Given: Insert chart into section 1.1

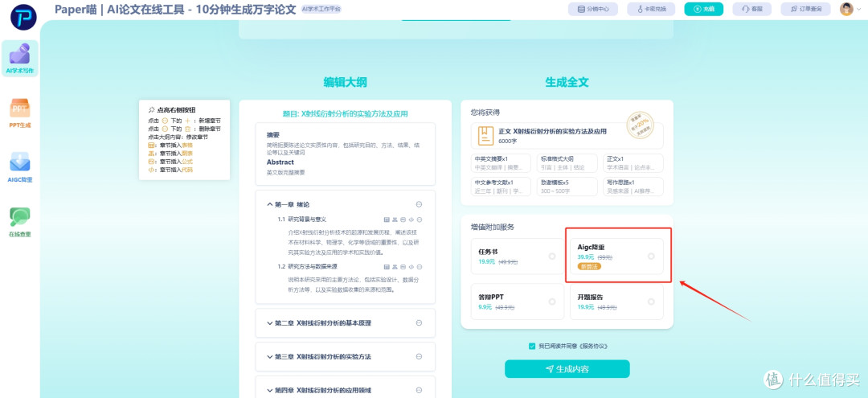Looking at the screenshot, I should 395,220.
